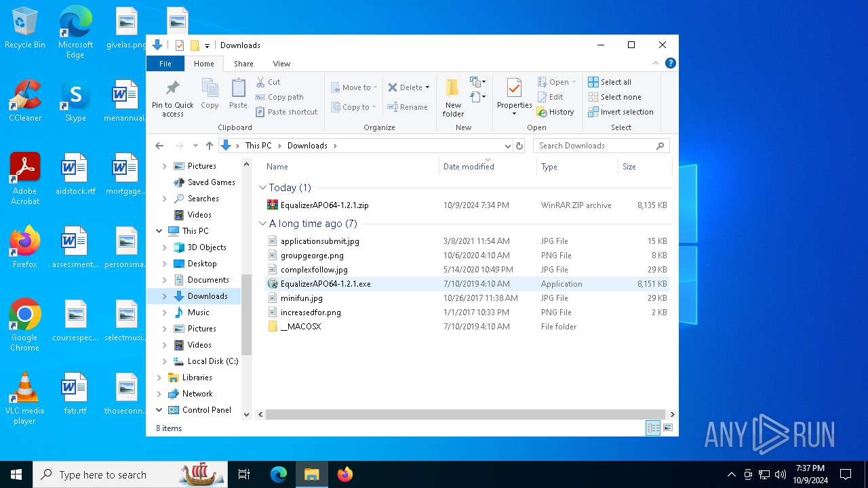The image size is (868, 488).
Task: Switch to Large icons view layout
Action: (x=668, y=428)
